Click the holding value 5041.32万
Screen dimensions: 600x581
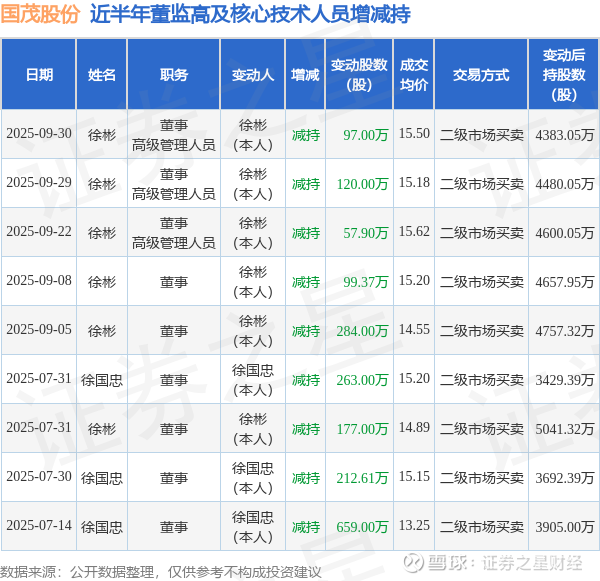tap(565, 429)
